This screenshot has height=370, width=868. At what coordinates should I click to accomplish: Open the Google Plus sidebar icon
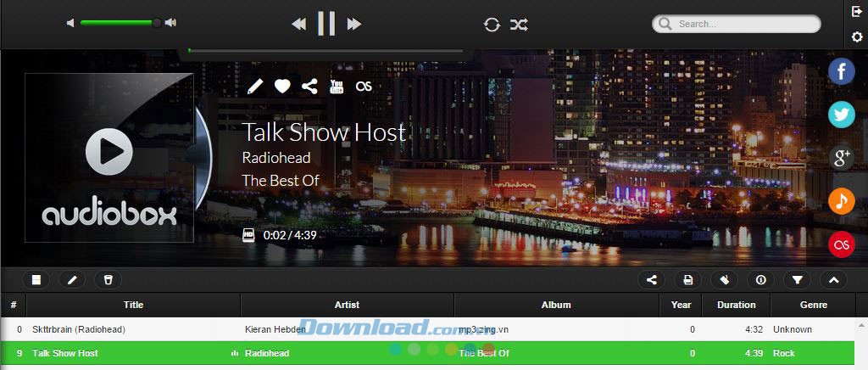click(x=842, y=158)
